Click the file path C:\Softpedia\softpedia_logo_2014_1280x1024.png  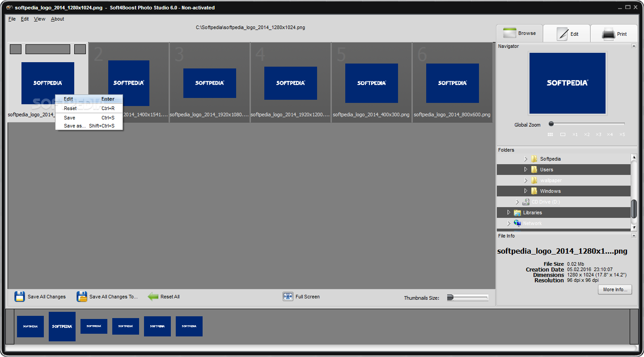point(250,27)
